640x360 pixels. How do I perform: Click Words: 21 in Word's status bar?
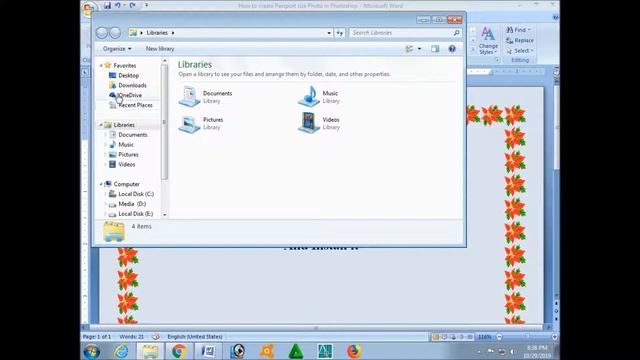(x=131, y=337)
